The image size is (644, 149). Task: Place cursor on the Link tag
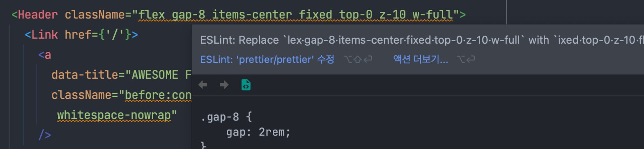tap(45, 35)
